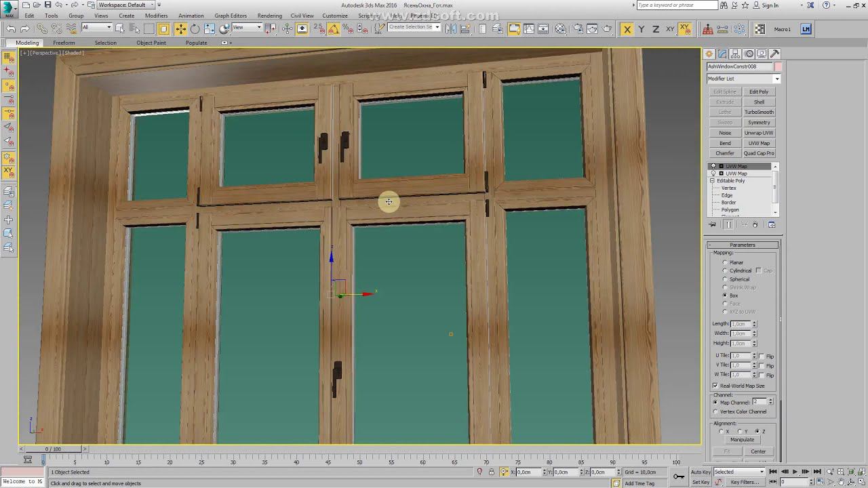This screenshot has height=488, width=868.
Task: Apply the Quad Cap Pro modifier
Action: click(759, 153)
